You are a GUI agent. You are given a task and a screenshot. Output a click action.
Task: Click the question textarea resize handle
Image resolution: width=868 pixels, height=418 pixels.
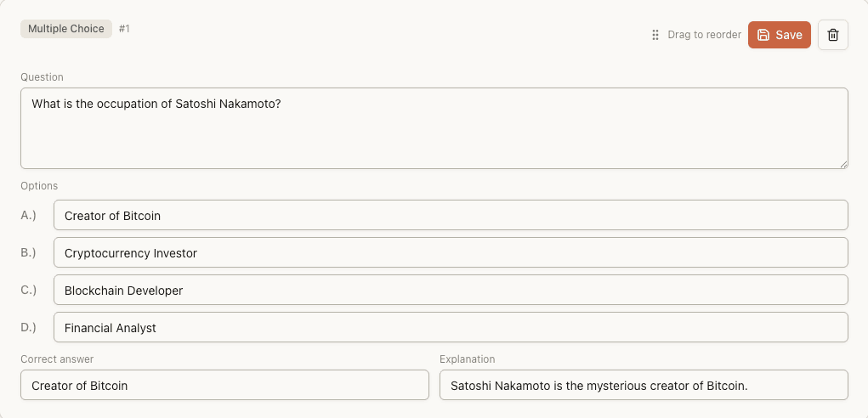(x=843, y=164)
